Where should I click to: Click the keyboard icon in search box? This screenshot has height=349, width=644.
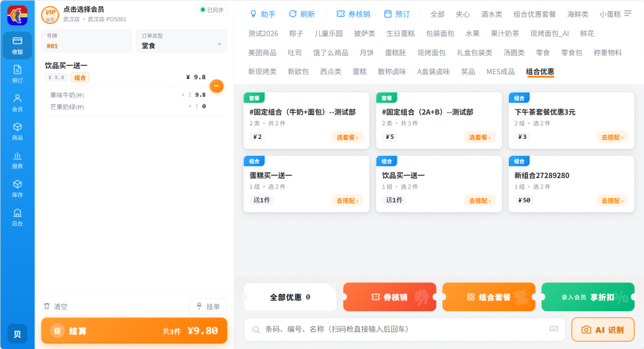click(553, 328)
